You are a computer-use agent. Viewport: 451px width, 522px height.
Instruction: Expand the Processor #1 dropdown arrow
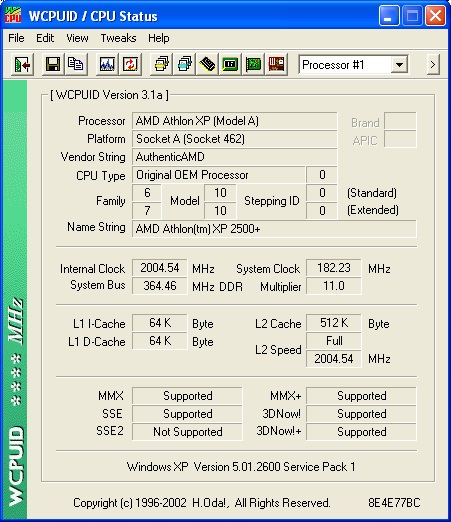point(399,64)
